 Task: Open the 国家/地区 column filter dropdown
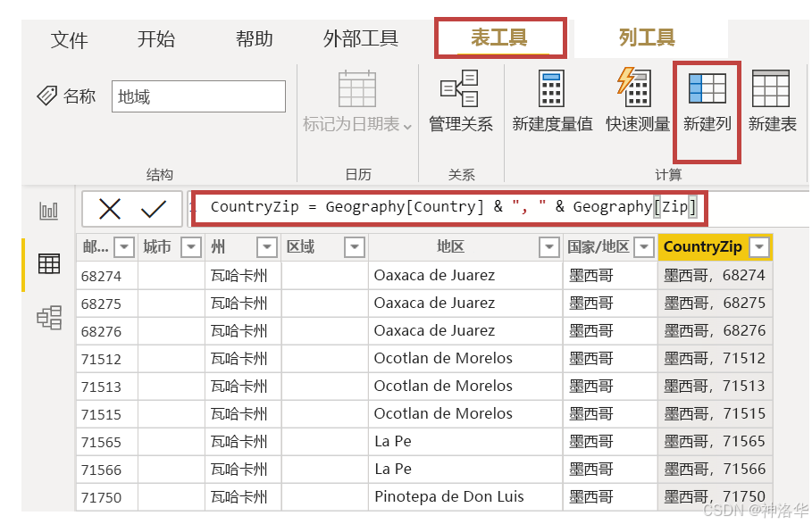pyautogui.click(x=644, y=247)
